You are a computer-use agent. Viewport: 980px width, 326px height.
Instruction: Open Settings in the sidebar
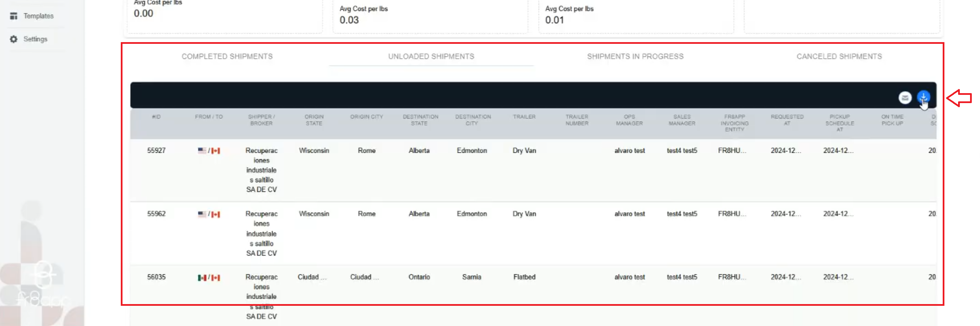pos(35,39)
